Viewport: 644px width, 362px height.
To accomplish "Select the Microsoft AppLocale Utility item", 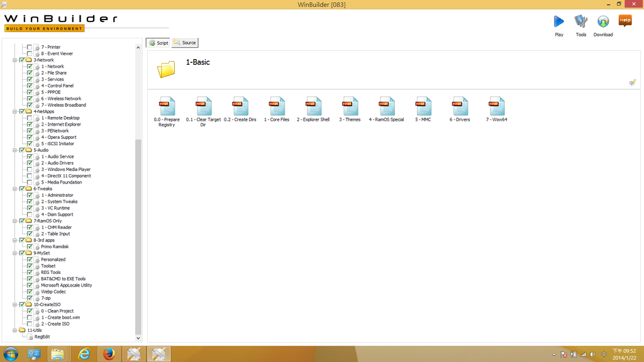I will point(67,285).
